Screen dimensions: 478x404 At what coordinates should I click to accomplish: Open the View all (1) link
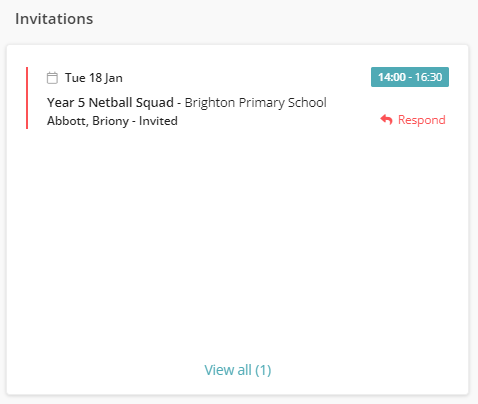point(238,370)
